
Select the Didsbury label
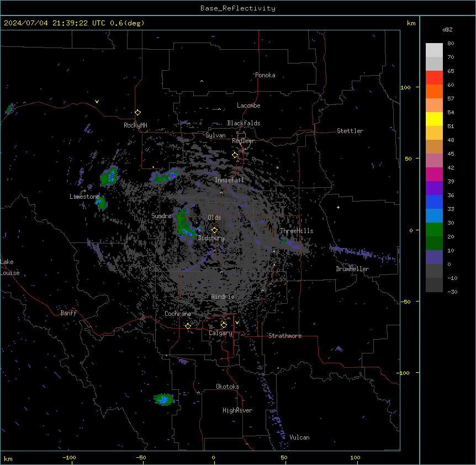211,238
